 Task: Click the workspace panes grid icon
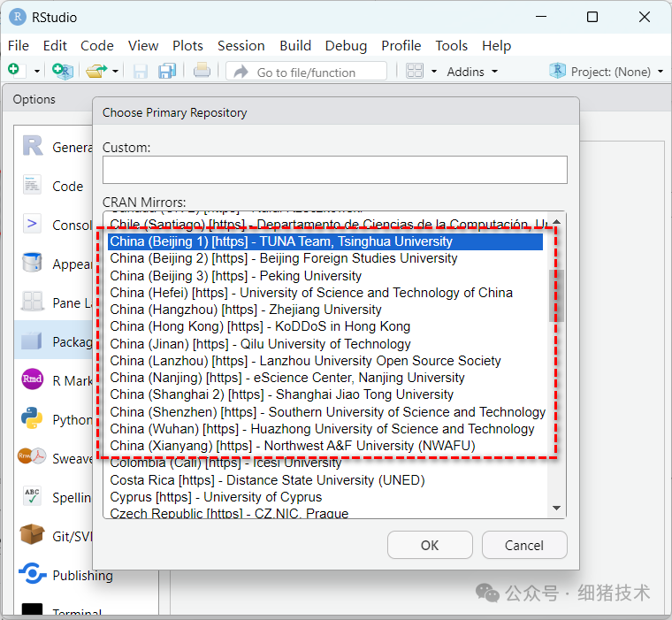[415, 71]
